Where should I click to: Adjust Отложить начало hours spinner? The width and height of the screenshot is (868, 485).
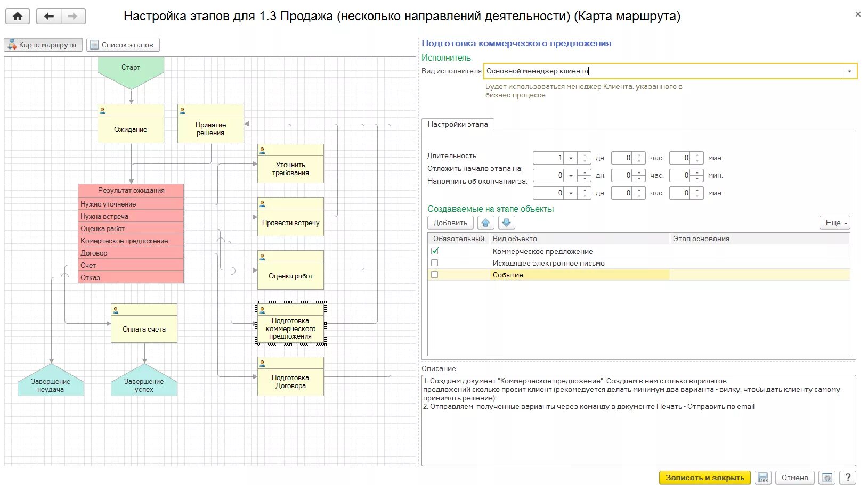click(639, 176)
